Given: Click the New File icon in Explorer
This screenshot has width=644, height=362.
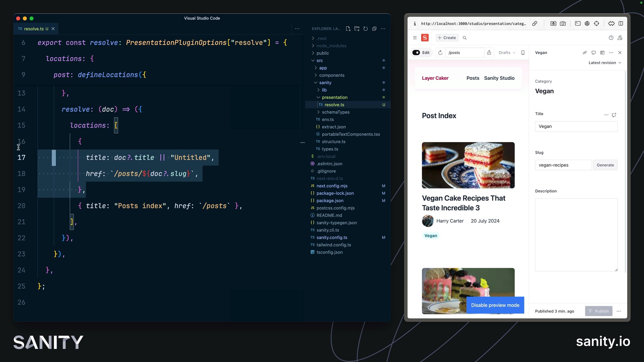Looking at the screenshot, I should (x=348, y=29).
